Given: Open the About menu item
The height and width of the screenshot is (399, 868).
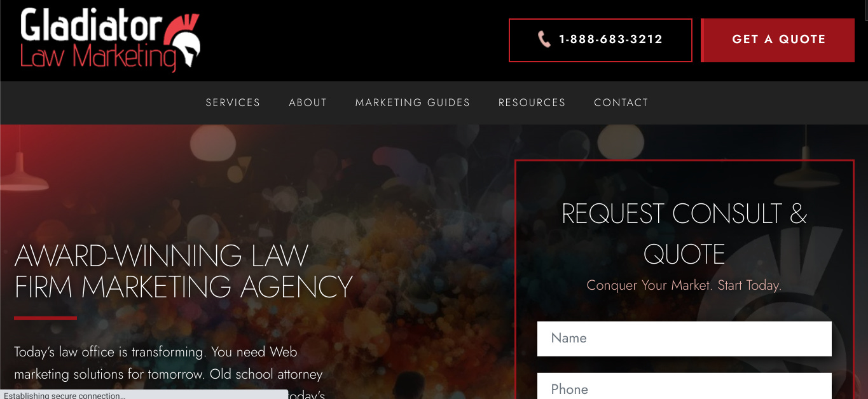Looking at the screenshot, I should tap(308, 102).
